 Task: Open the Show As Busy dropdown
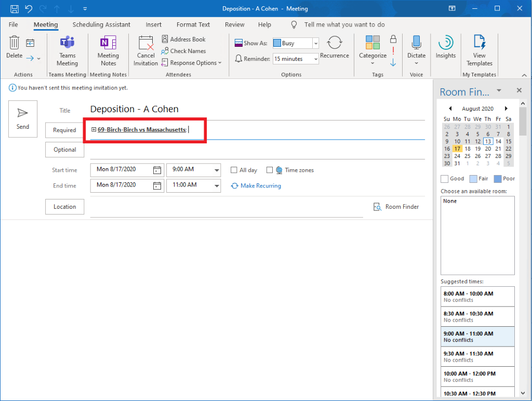(x=315, y=43)
